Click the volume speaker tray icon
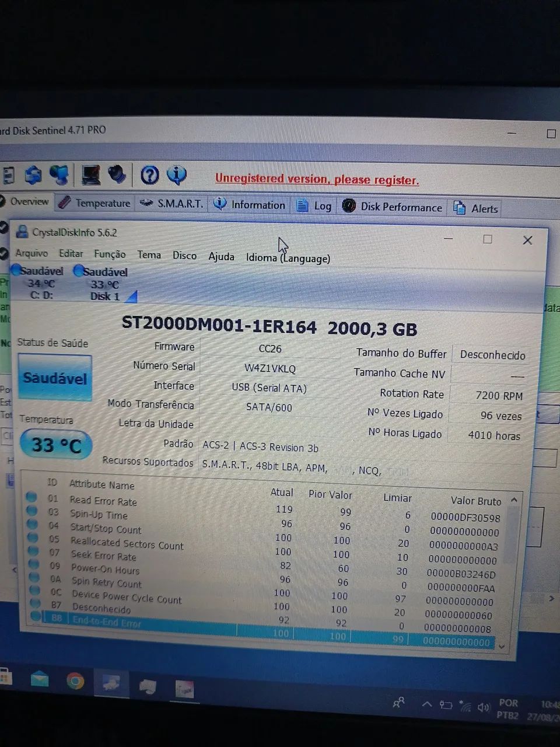Image resolution: width=560 pixels, height=747 pixels. coord(484,707)
